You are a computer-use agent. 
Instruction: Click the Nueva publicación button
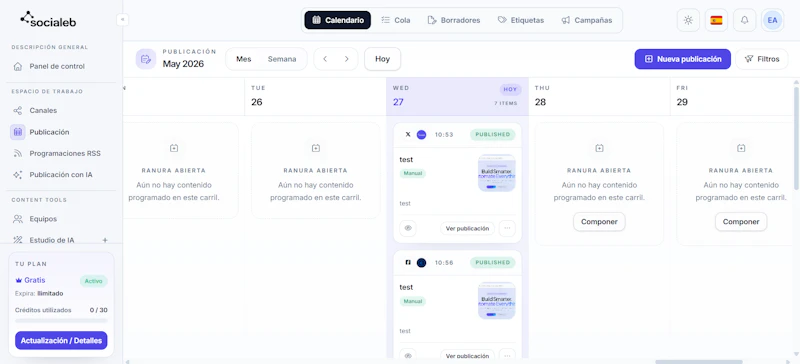coord(683,59)
